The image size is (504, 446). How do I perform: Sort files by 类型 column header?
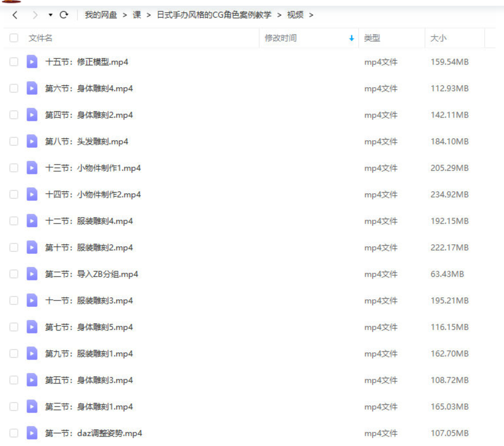372,38
